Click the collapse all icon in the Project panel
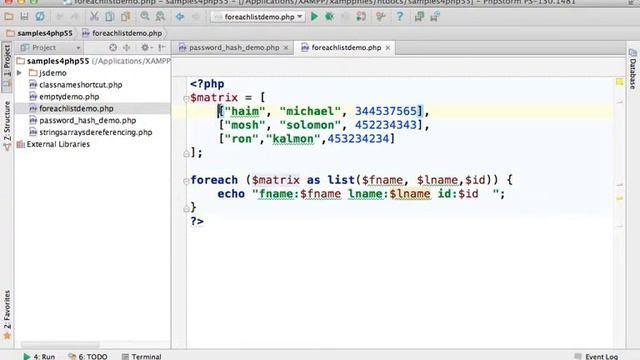 point(127,48)
